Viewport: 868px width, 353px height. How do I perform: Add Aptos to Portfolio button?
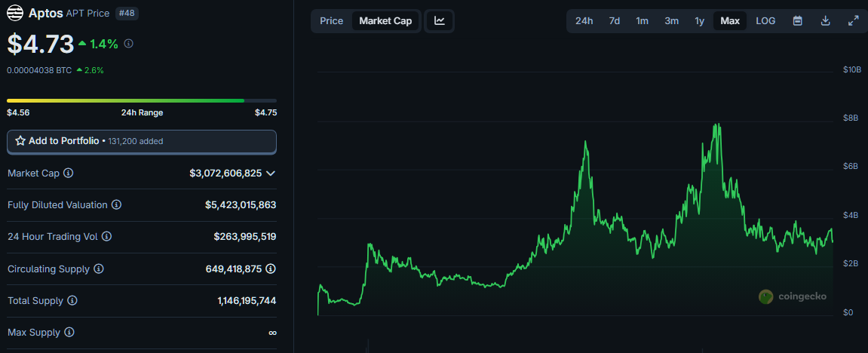pyautogui.click(x=142, y=142)
